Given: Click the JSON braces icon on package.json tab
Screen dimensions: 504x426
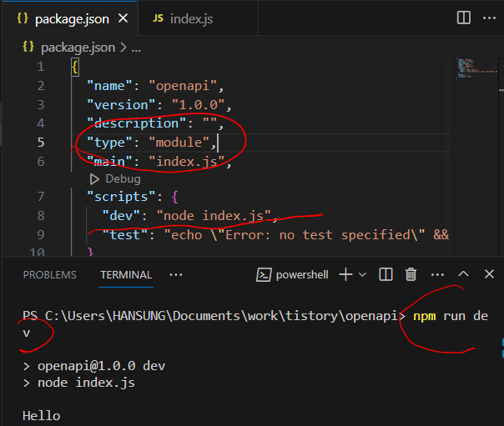Looking at the screenshot, I should click(23, 18).
